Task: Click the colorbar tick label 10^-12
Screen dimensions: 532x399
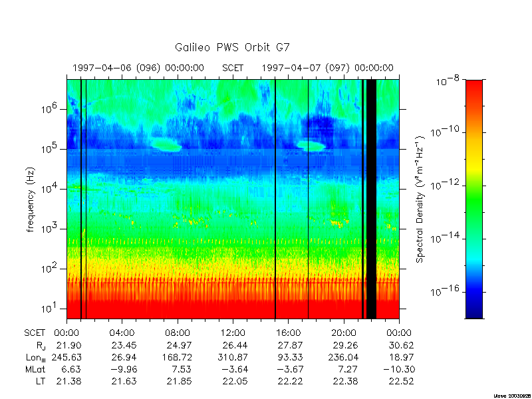Action: pos(445,185)
